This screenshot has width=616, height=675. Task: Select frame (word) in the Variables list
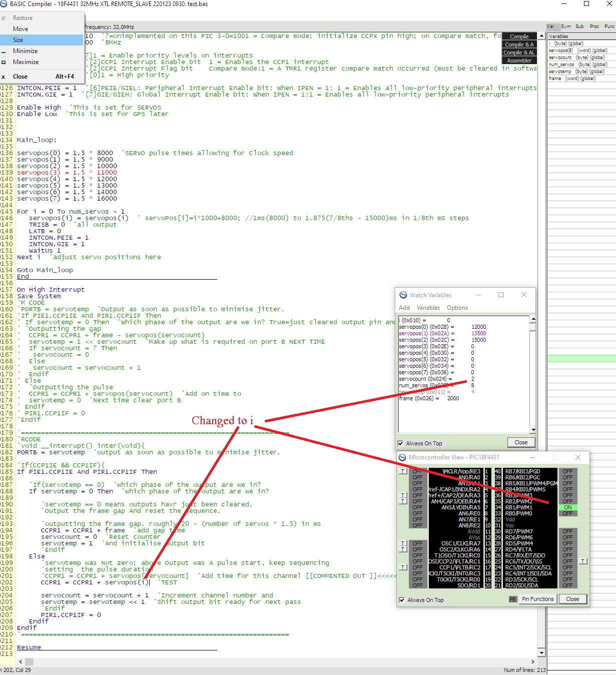tap(581, 79)
